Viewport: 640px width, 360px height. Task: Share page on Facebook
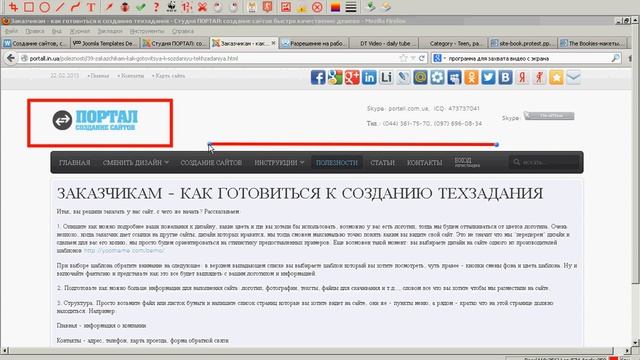click(x=318, y=77)
